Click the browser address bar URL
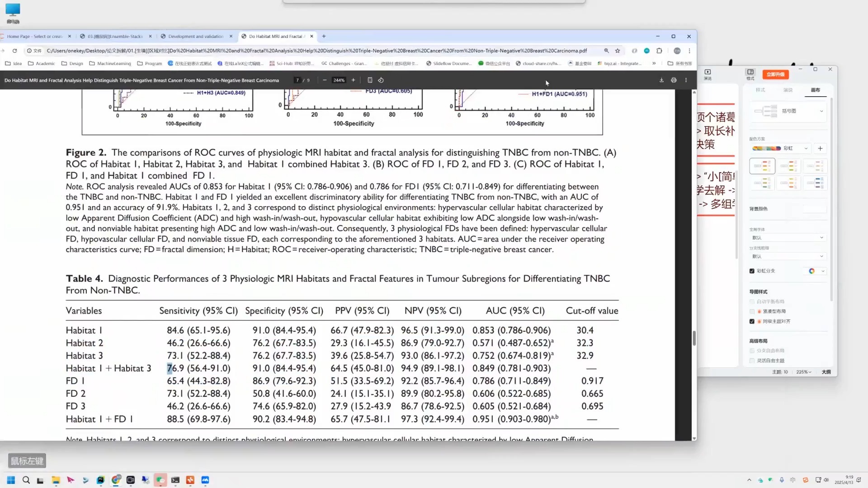Viewport: 868px width, 488px height. (316, 51)
